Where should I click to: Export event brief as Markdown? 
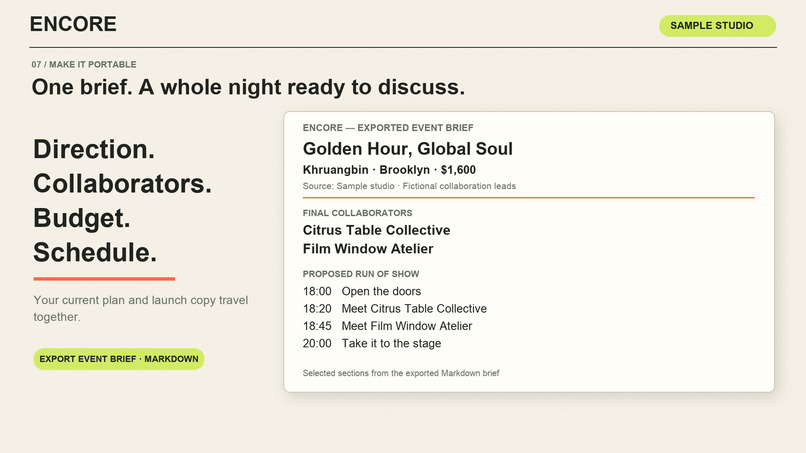tap(119, 359)
